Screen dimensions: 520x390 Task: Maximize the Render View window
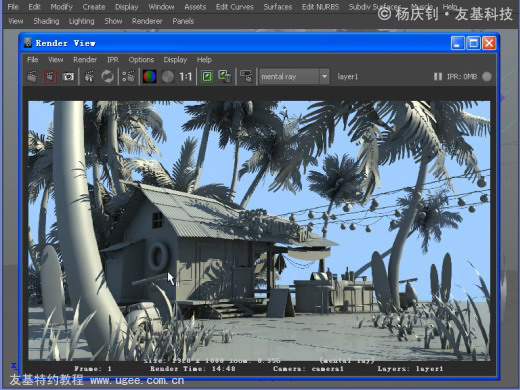coord(473,43)
